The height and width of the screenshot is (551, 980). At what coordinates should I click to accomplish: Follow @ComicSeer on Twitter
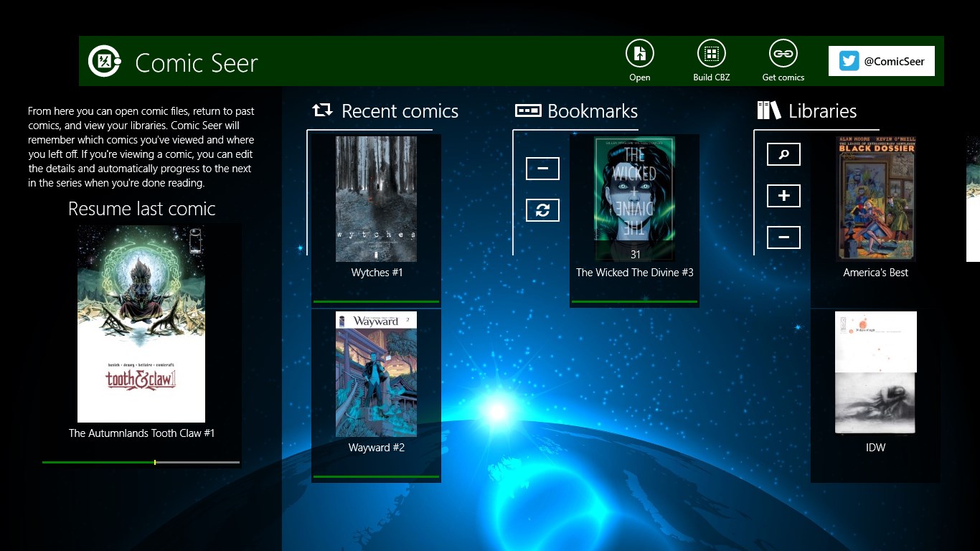[881, 61]
